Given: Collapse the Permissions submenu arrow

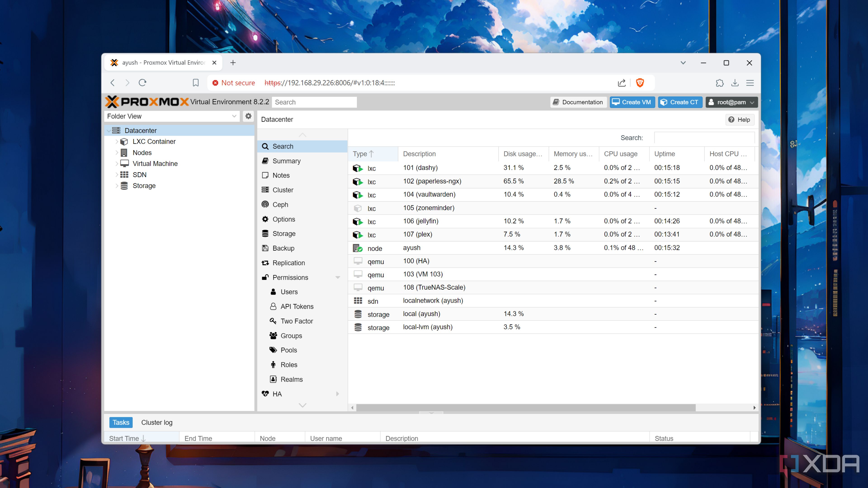Looking at the screenshot, I should click(x=338, y=277).
